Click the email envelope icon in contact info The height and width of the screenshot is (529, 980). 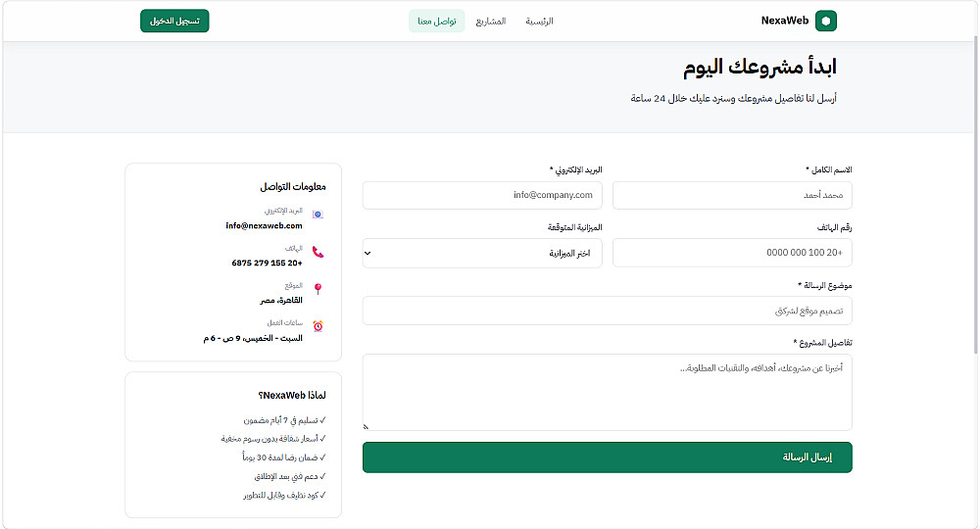pos(318,215)
